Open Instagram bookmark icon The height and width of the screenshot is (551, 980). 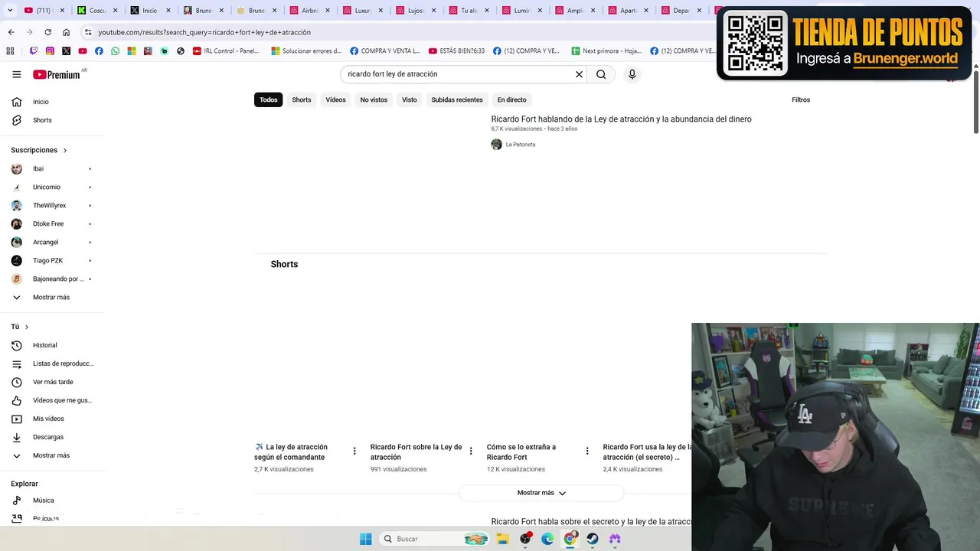(x=50, y=51)
